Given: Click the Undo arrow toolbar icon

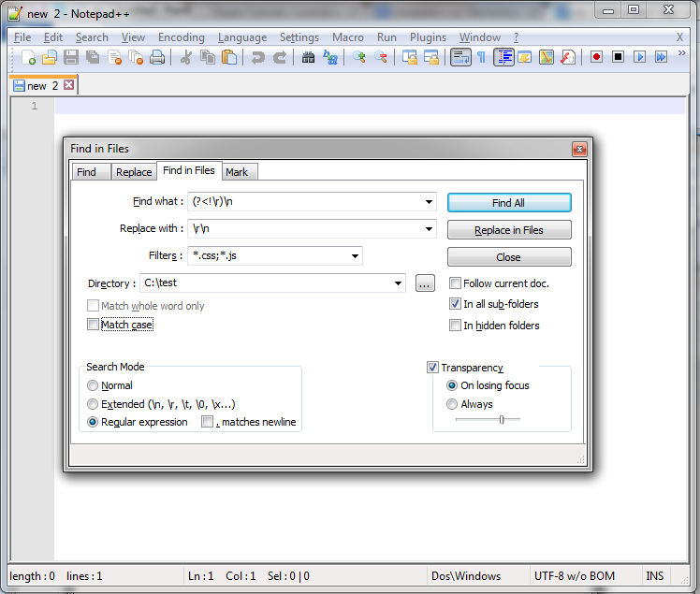Looking at the screenshot, I should 257,57.
